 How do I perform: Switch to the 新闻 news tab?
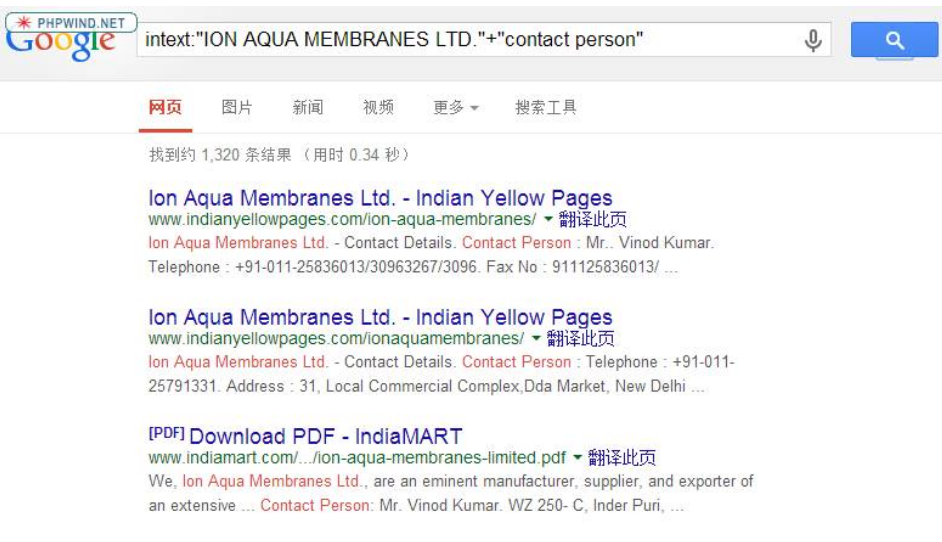click(308, 108)
